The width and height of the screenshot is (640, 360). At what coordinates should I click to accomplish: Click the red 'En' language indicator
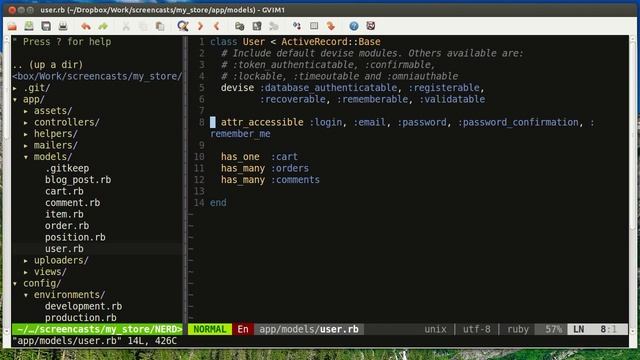pyautogui.click(x=243, y=329)
